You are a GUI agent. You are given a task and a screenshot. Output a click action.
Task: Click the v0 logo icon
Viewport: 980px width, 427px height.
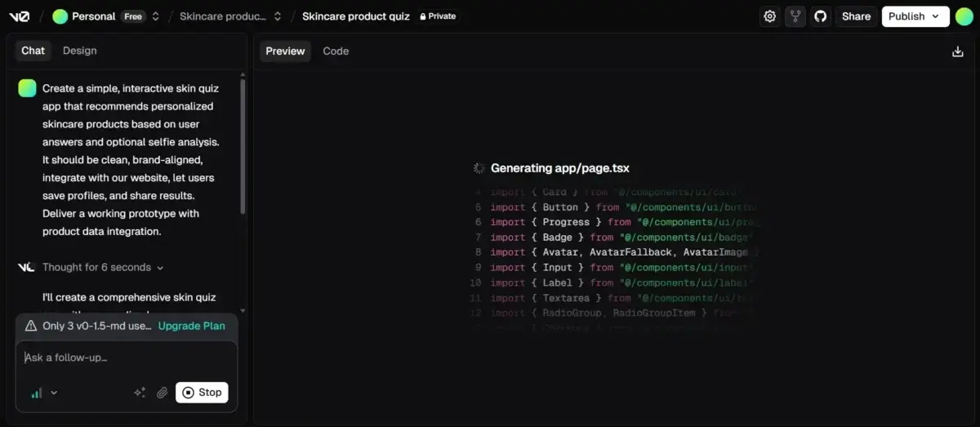[x=19, y=16]
